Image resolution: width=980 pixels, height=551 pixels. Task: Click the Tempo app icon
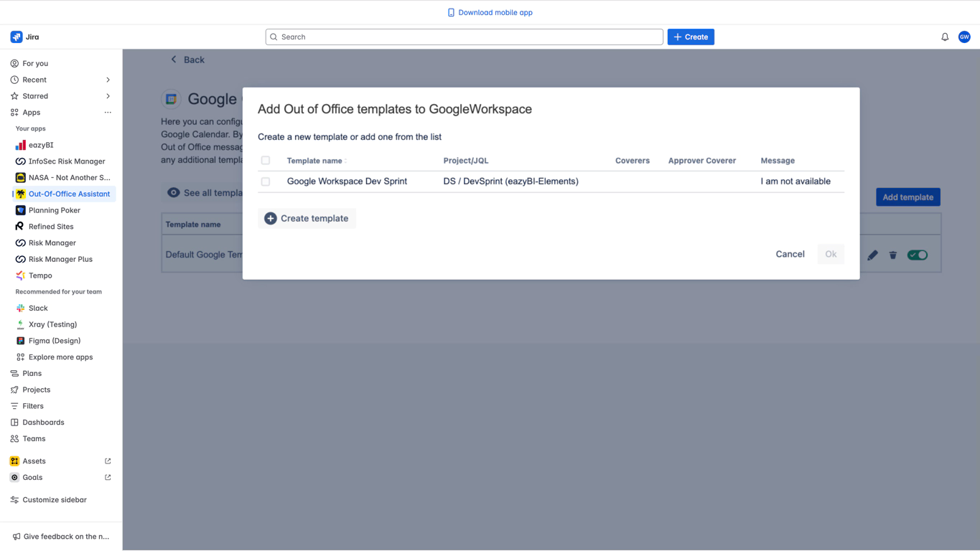point(21,275)
